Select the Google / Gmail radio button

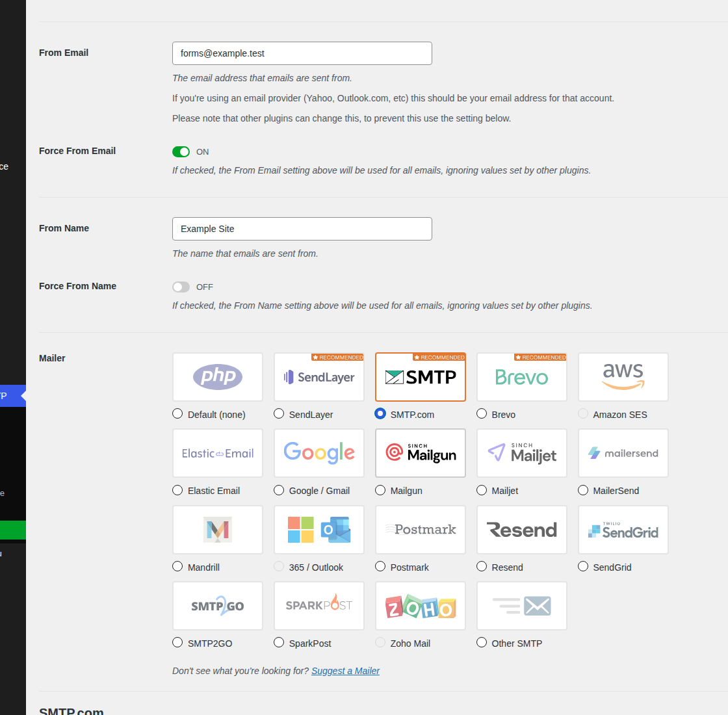pos(279,490)
